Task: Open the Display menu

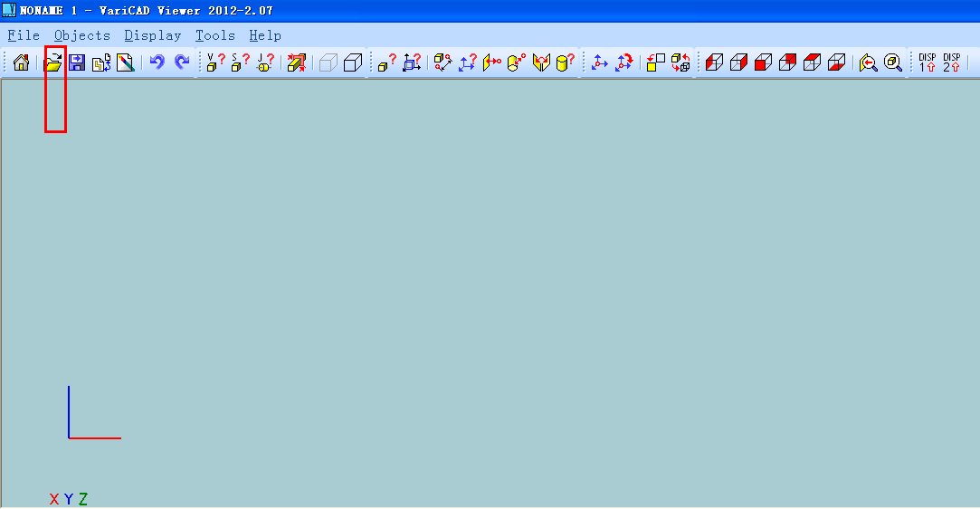Action: coord(153,35)
